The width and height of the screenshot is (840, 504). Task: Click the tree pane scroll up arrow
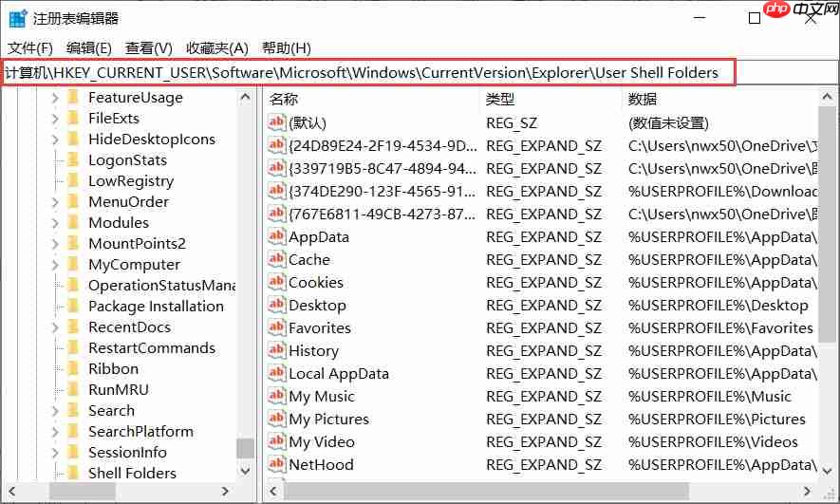click(246, 98)
